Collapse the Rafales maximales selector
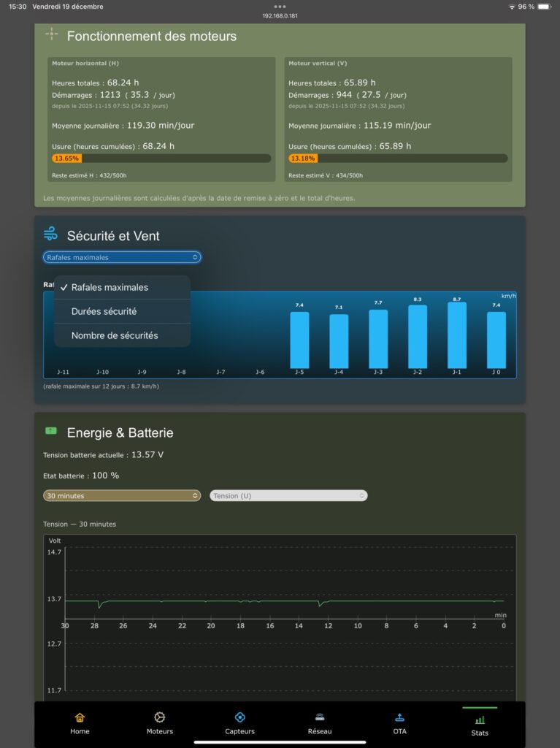The image size is (560, 748). point(122,257)
